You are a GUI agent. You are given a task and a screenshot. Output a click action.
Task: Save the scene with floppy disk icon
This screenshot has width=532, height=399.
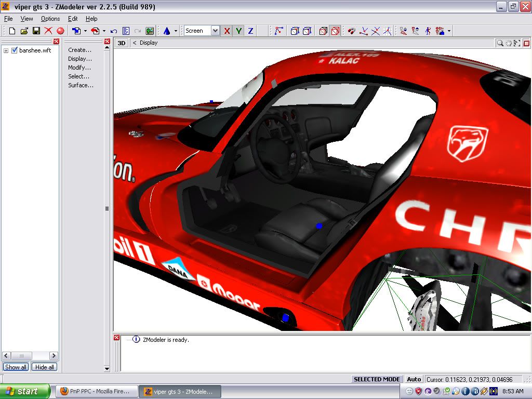click(36, 31)
